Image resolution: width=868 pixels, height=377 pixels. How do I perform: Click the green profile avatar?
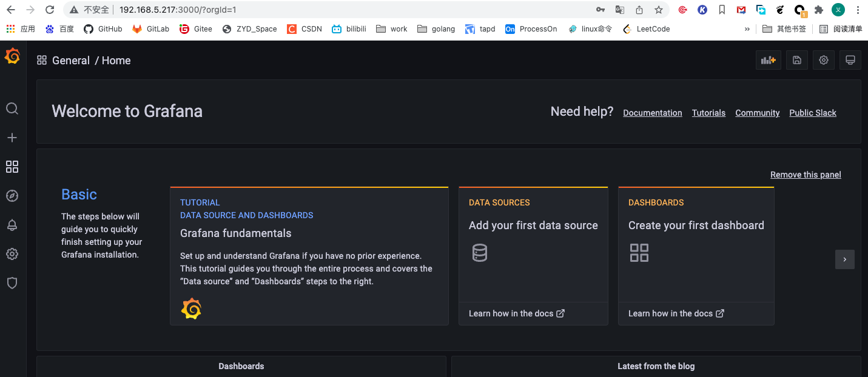point(838,10)
